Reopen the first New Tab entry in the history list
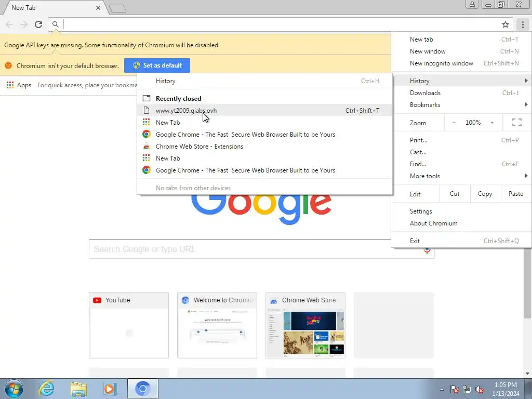 coord(264,123)
